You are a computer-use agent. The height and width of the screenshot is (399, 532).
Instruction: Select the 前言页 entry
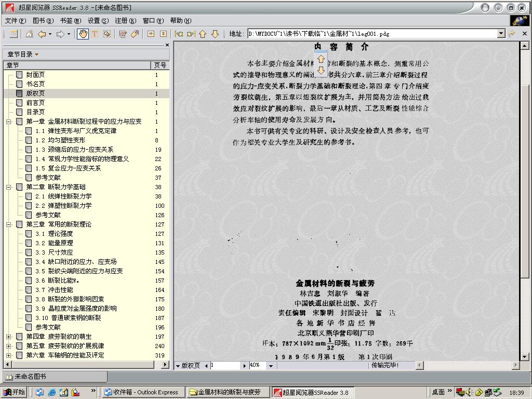coord(35,102)
